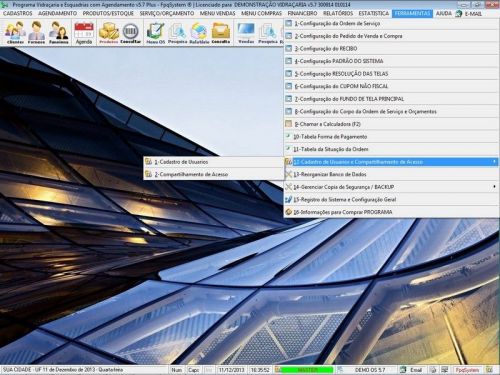Open the Clientes toolbar icon
The width and height of the screenshot is (500, 375).
[x=15, y=32]
